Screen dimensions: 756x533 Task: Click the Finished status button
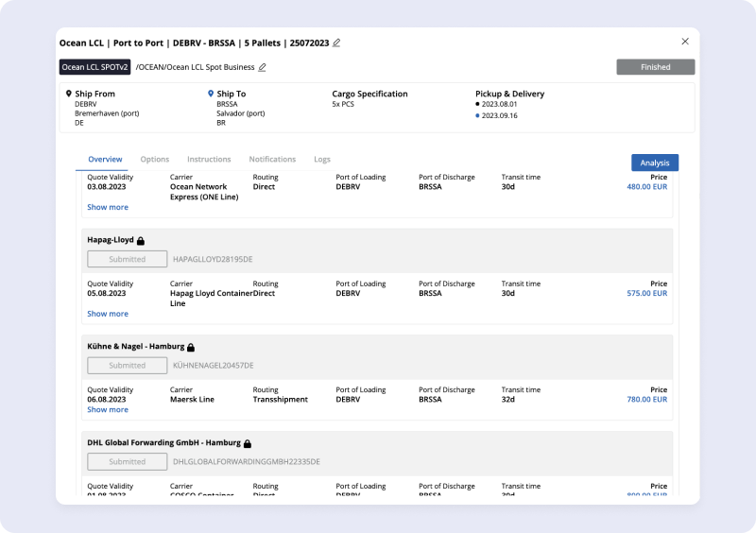point(655,67)
